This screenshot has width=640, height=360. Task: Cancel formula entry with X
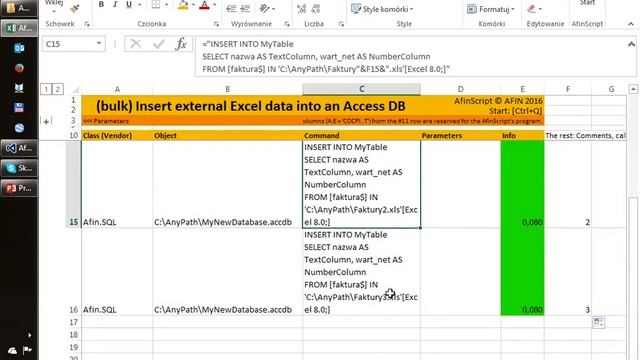[136, 44]
